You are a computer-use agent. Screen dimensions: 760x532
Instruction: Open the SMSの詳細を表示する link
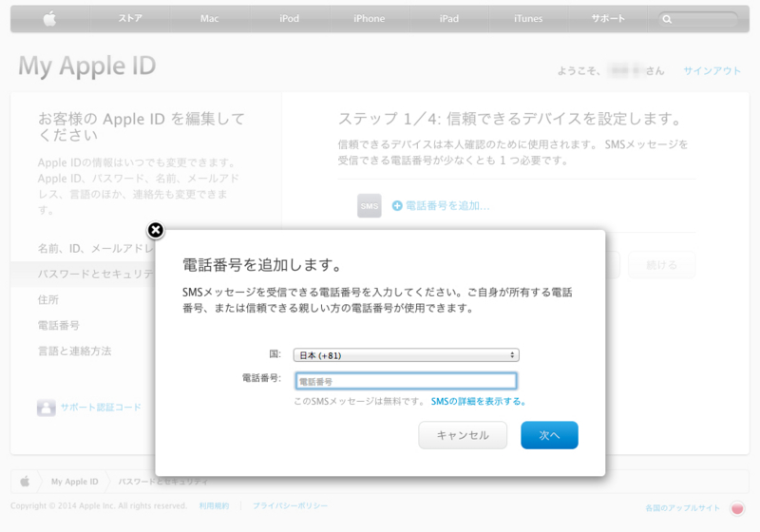(479, 401)
